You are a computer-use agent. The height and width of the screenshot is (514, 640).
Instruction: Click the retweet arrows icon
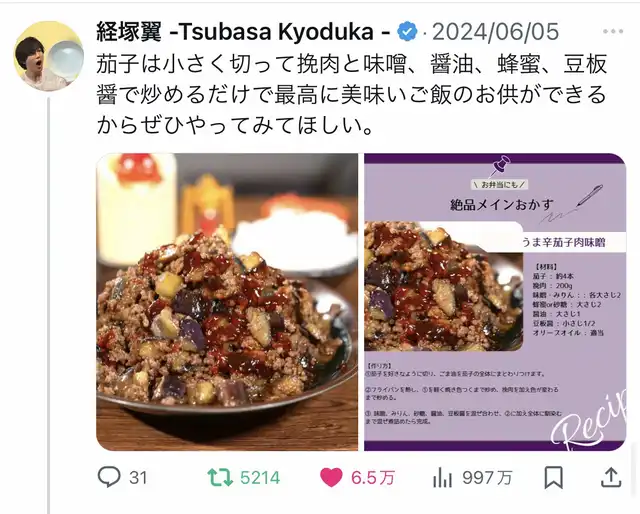point(220,477)
